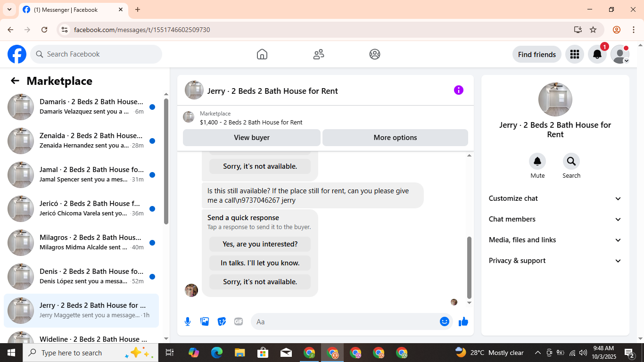Open weather widget showing 28°C Mostly clear
Screen dimensions: 644x362
(489, 353)
